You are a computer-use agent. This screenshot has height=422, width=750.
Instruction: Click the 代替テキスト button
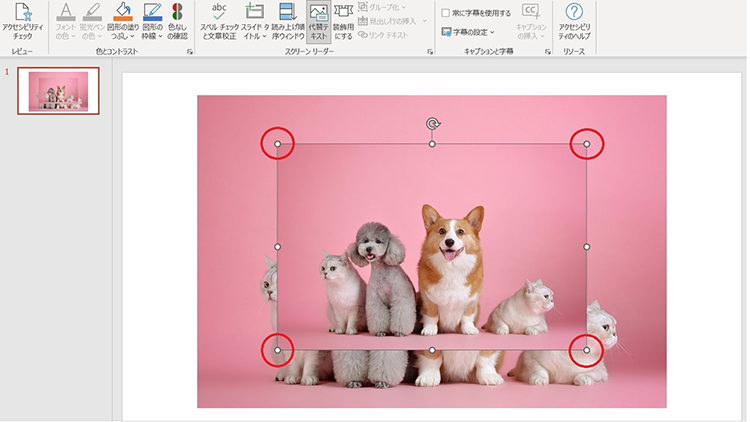[319, 22]
